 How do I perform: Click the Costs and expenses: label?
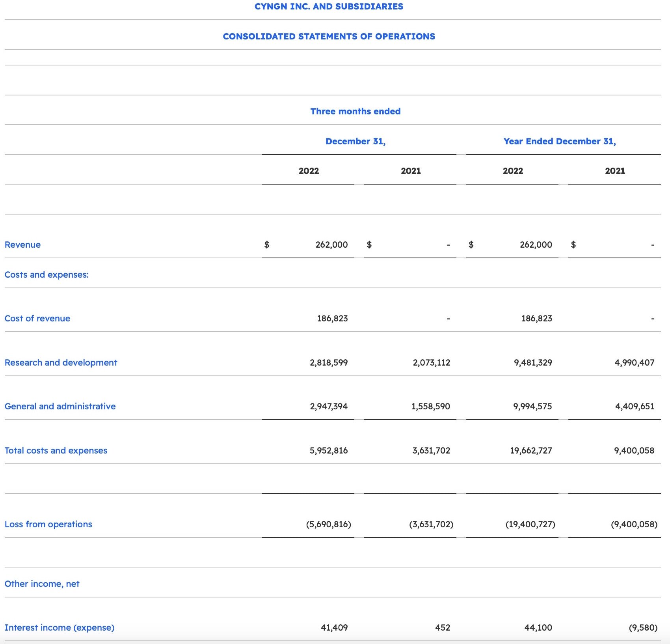pyautogui.click(x=47, y=274)
